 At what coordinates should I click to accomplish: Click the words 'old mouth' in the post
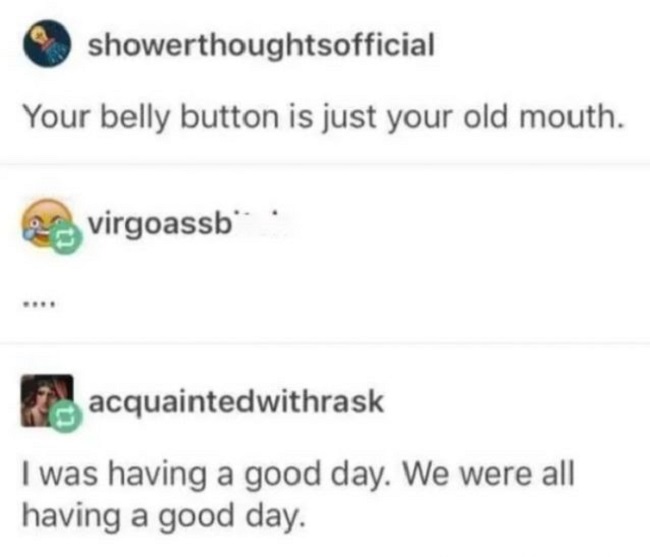[x=540, y=116]
